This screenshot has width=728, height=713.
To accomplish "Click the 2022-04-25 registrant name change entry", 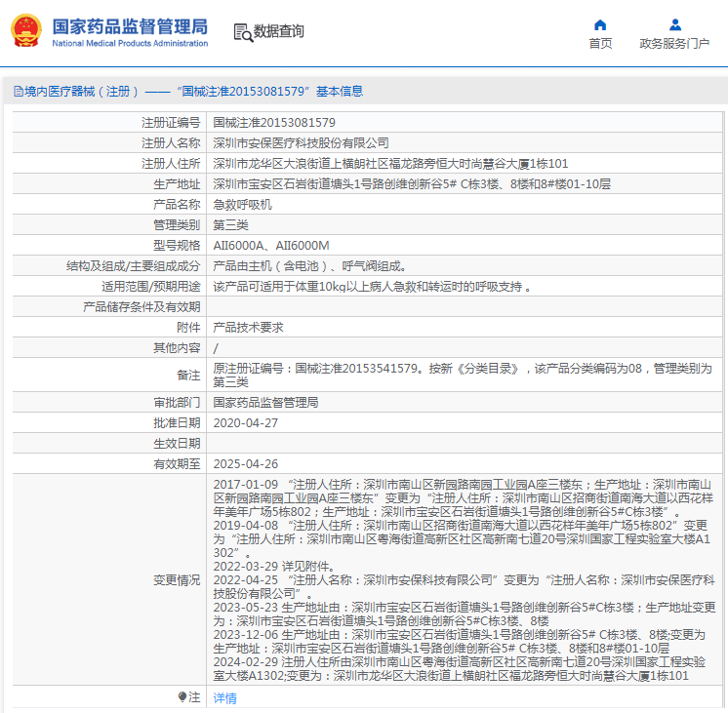I will (x=464, y=587).
